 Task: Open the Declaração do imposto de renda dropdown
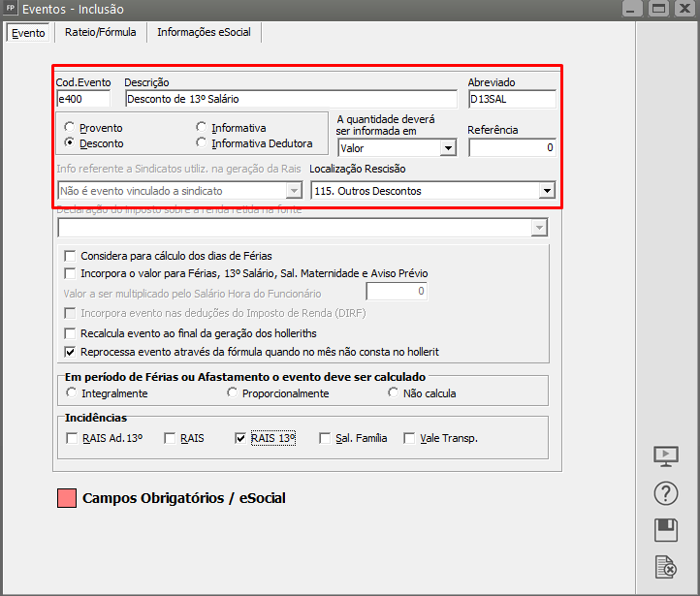(539, 228)
